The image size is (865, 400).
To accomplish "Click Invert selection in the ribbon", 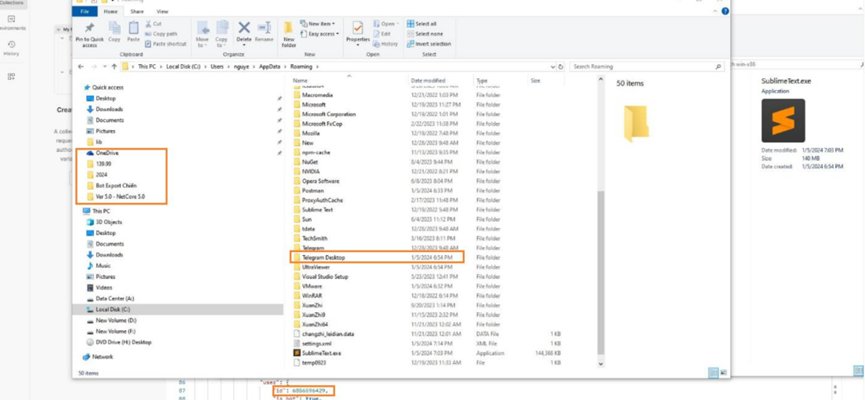I will coord(431,44).
